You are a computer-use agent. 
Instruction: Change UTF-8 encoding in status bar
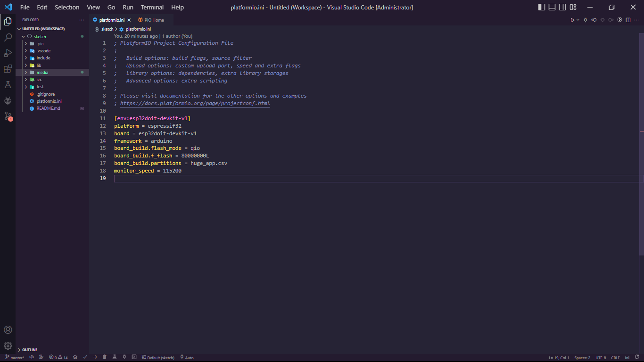(x=601, y=357)
